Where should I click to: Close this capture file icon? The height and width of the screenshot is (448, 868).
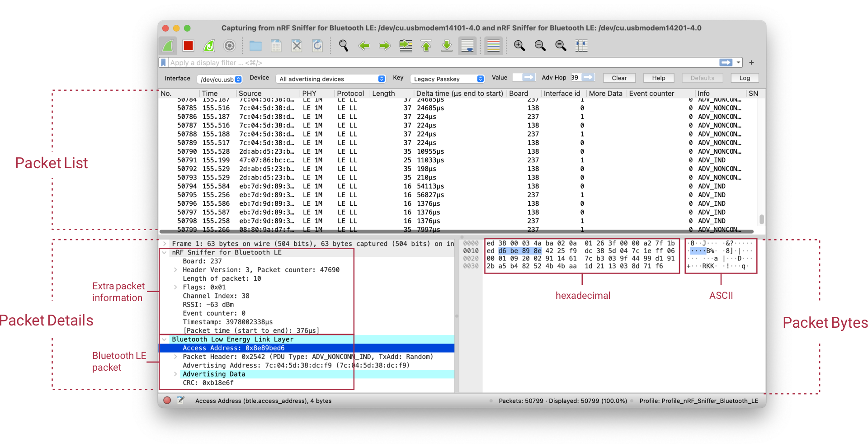coord(297,46)
